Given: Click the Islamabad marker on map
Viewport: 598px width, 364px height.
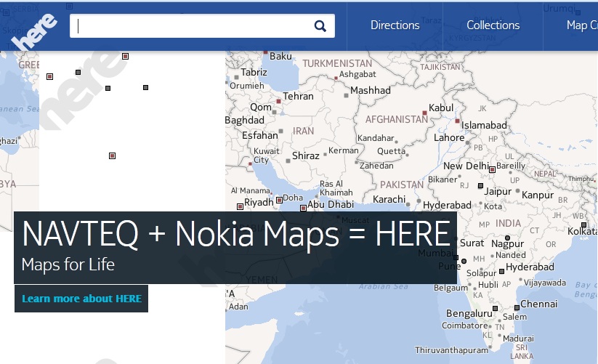Looking at the screenshot, I should tap(457, 121).
